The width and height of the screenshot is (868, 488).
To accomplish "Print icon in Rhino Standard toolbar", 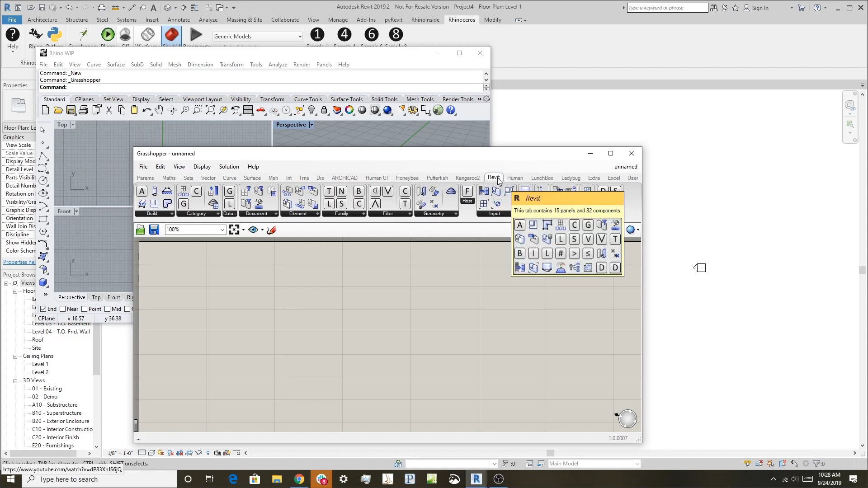I will point(83,110).
